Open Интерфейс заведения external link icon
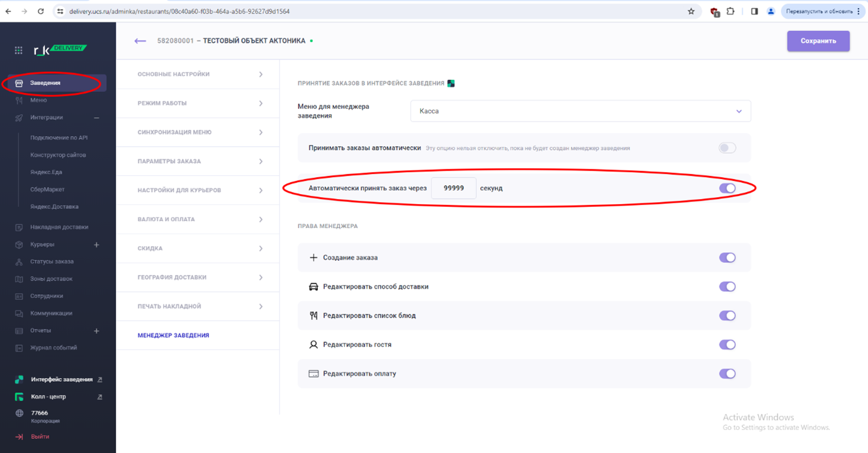This screenshot has height=453, width=868. [x=99, y=380]
